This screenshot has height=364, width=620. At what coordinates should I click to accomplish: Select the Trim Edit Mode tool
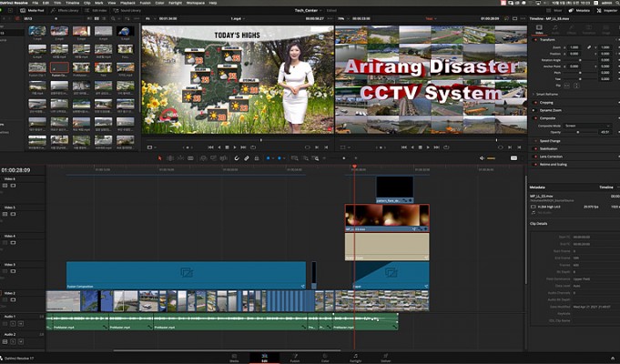(x=170, y=158)
